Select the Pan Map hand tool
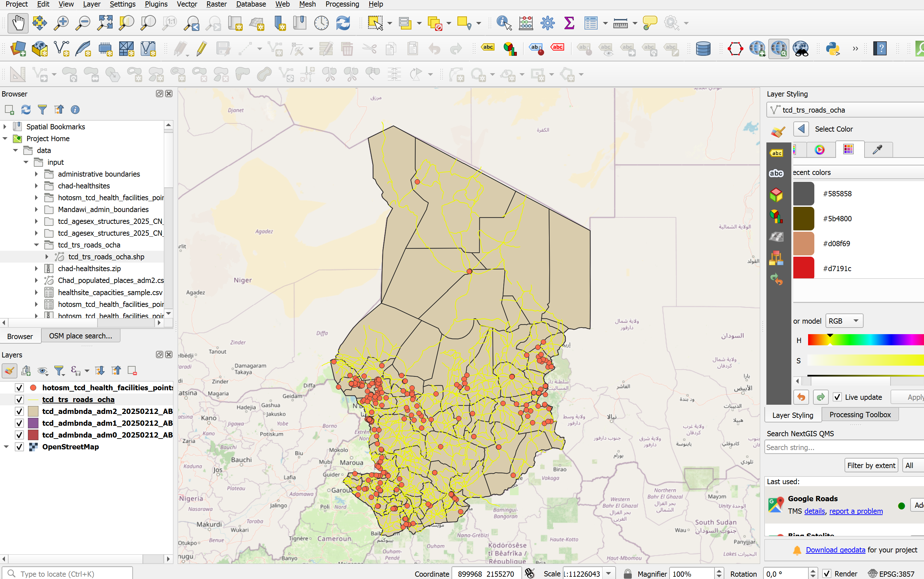This screenshot has width=924, height=579. click(x=18, y=23)
